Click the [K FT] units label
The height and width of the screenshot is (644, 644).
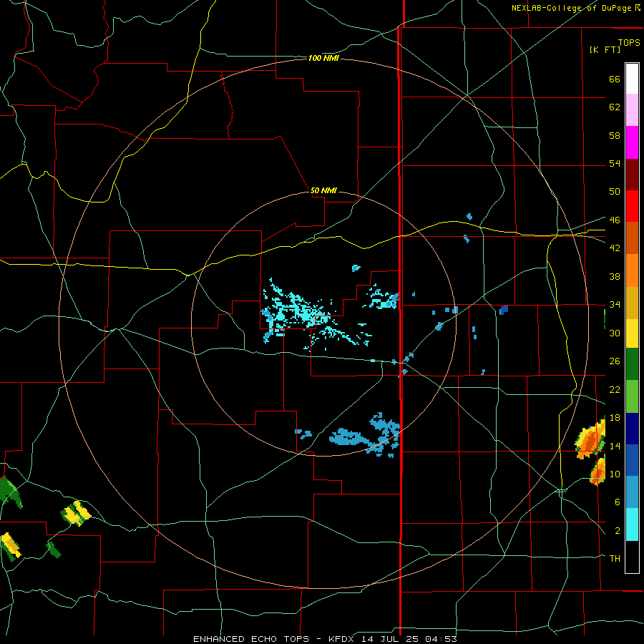[x=605, y=49]
